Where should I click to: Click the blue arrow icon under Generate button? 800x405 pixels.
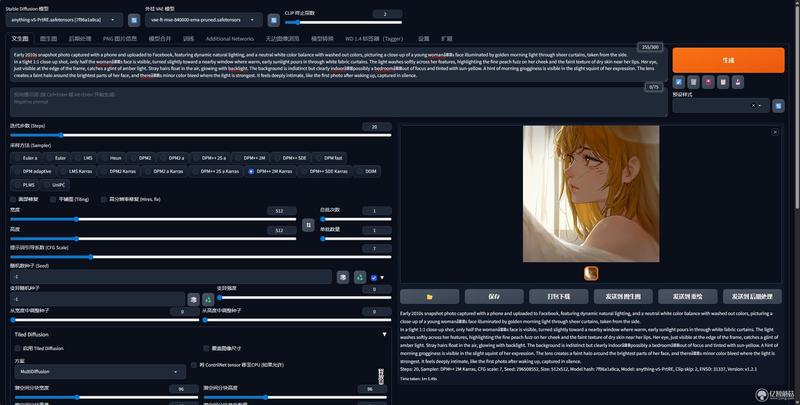point(679,82)
